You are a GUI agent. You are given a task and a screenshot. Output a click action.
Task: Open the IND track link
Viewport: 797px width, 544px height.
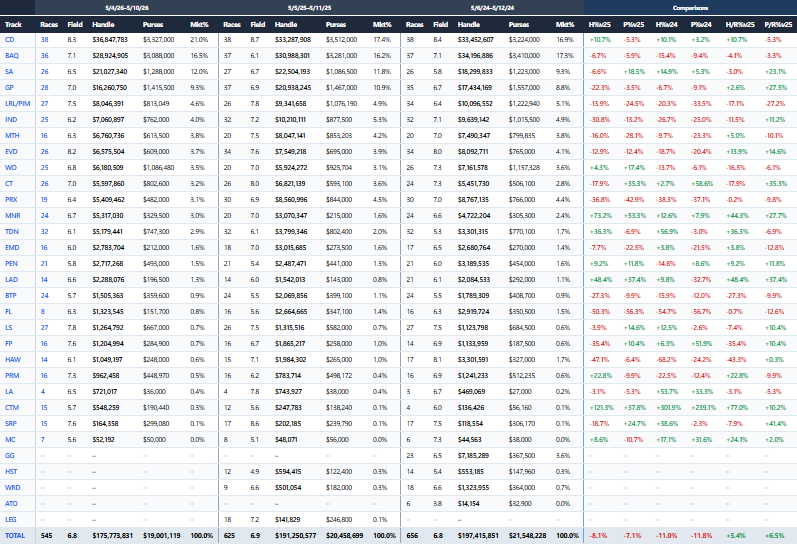[x=11, y=120]
